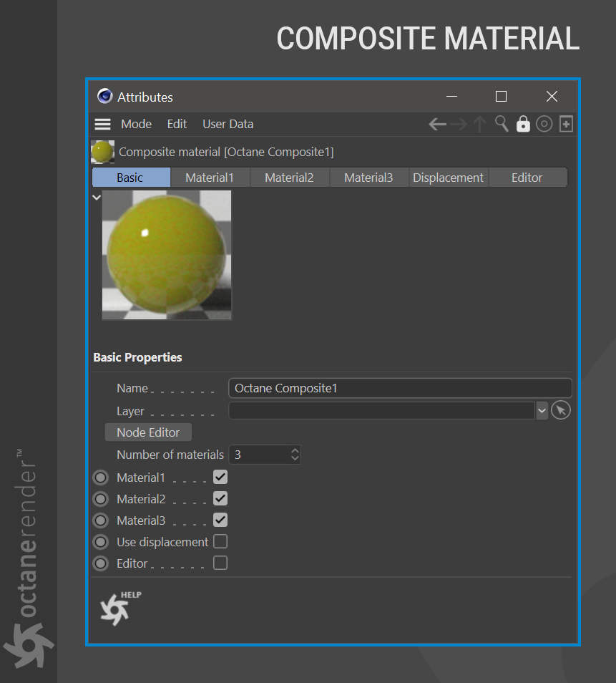This screenshot has width=616, height=683.
Task: Open the User Data menu
Action: point(228,124)
